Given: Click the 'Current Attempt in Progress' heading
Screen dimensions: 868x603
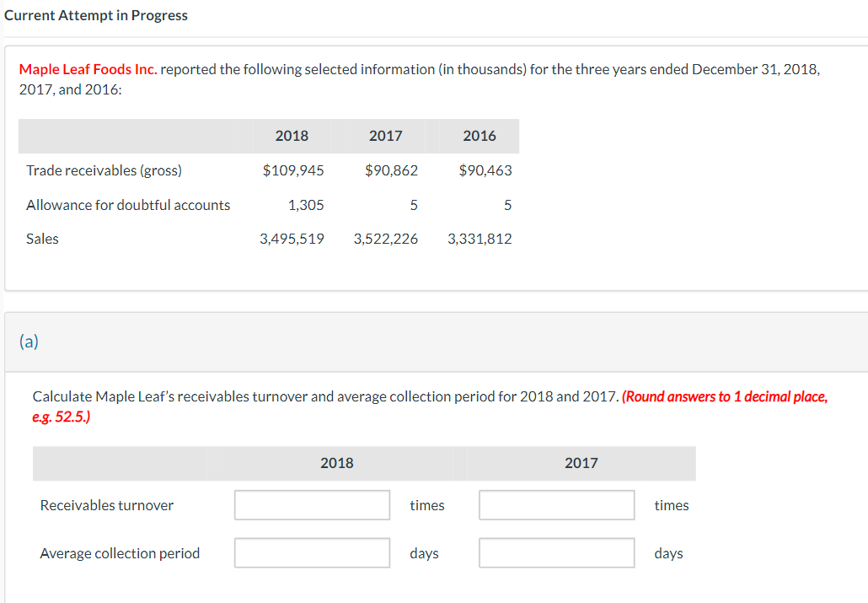Looking at the screenshot, I should tap(96, 15).
